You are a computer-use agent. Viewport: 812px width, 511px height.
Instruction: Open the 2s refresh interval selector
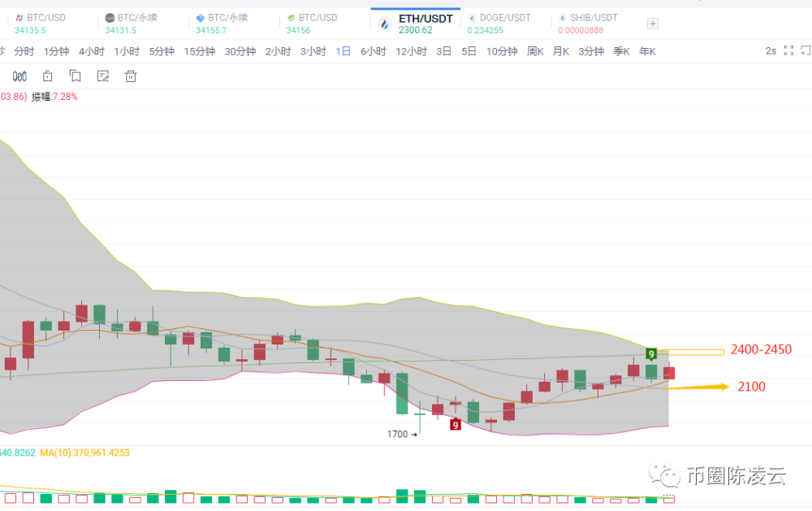(771, 51)
